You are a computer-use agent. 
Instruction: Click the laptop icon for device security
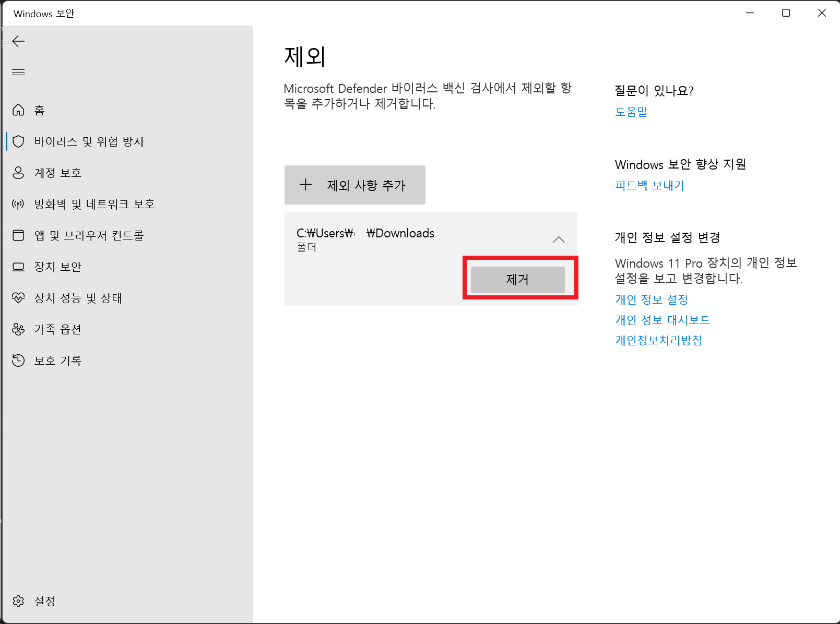pos(18,267)
